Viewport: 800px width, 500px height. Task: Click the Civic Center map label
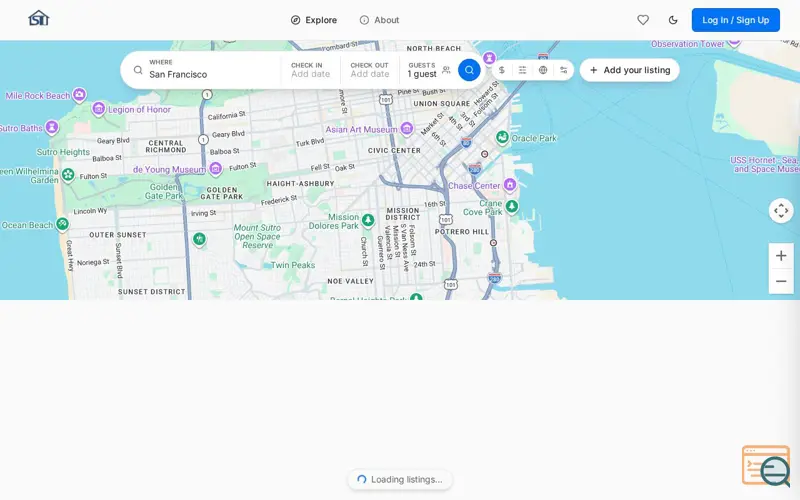[394, 151]
